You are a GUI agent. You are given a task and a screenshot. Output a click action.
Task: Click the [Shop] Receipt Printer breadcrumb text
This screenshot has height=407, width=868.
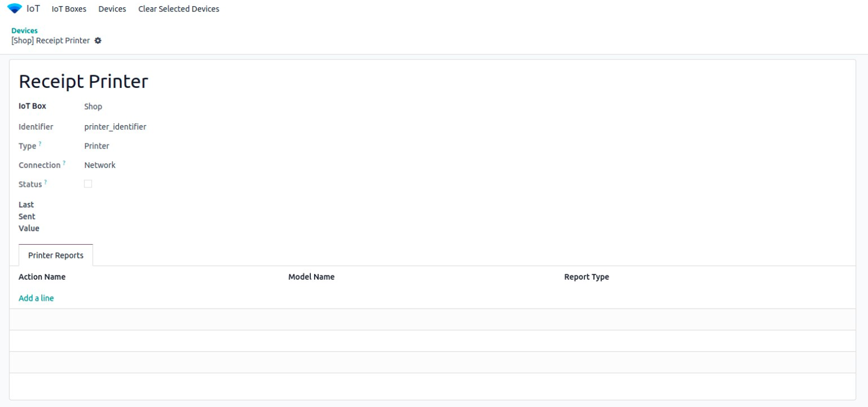click(51, 41)
